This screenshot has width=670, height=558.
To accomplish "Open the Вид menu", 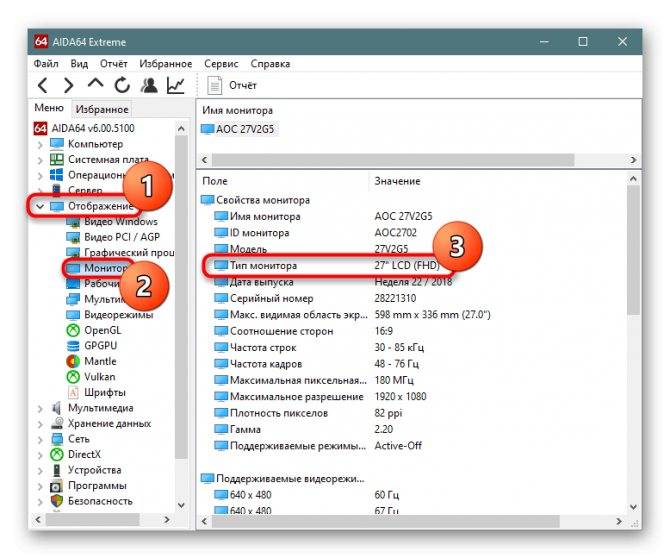I will [x=79, y=64].
